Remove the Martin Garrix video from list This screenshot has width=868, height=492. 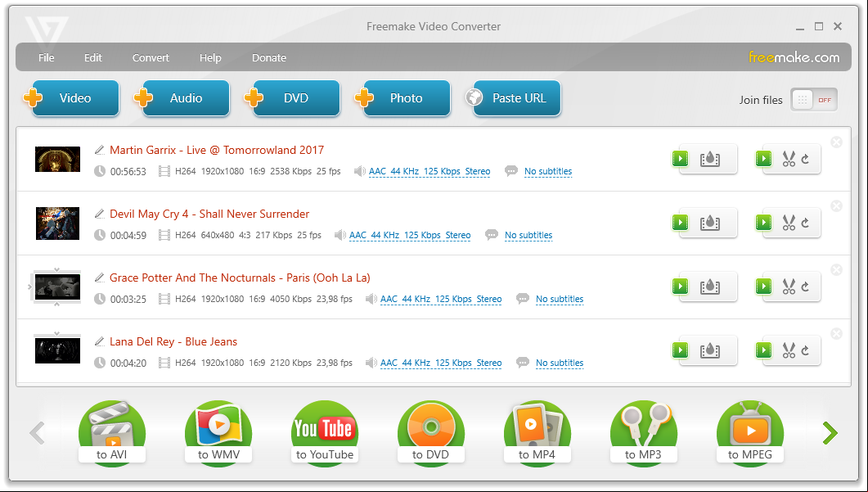(836, 142)
